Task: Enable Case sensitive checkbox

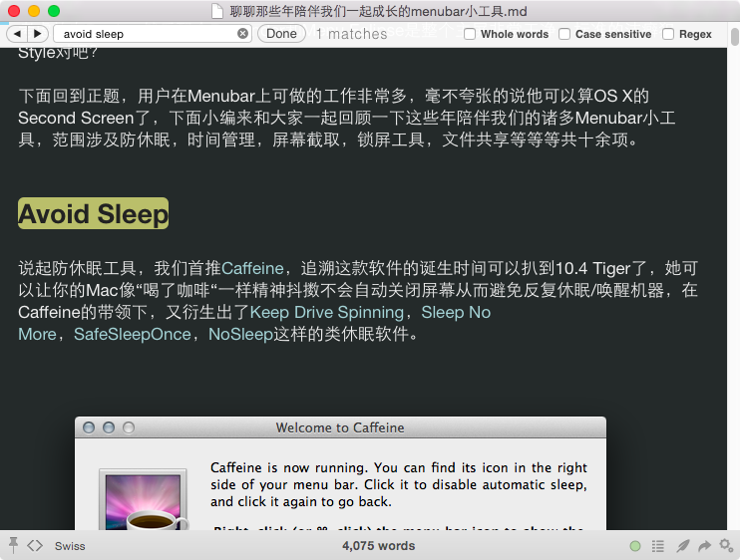Action: pyautogui.click(x=563, y=34)
